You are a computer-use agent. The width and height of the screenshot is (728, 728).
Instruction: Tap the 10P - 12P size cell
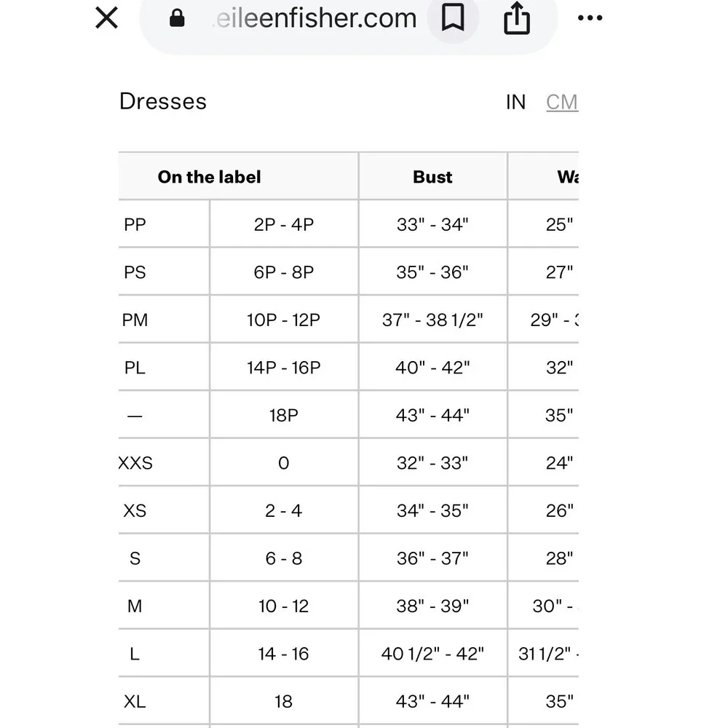(284, 320)
